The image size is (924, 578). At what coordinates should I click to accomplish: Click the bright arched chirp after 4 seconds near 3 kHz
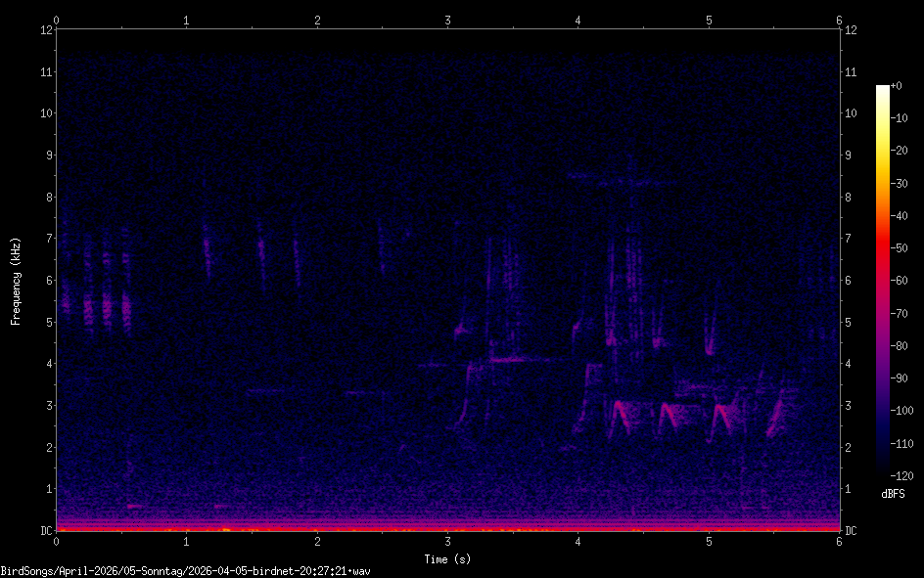(x=622, y=414)
